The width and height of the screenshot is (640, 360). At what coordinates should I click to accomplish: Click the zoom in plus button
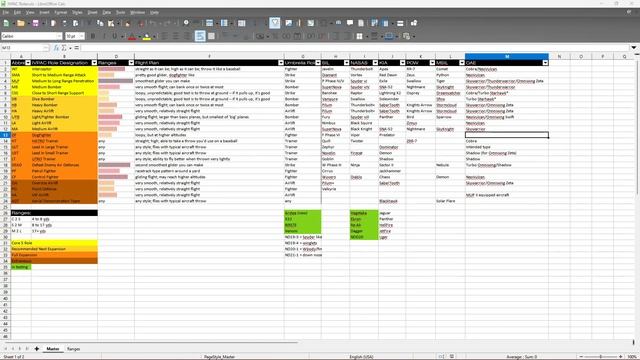[x=620, y=357]
